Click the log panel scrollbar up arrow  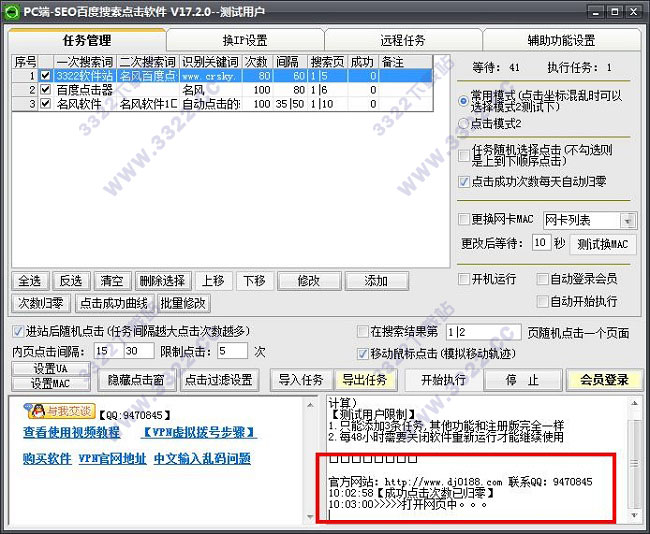coord(634,403)
